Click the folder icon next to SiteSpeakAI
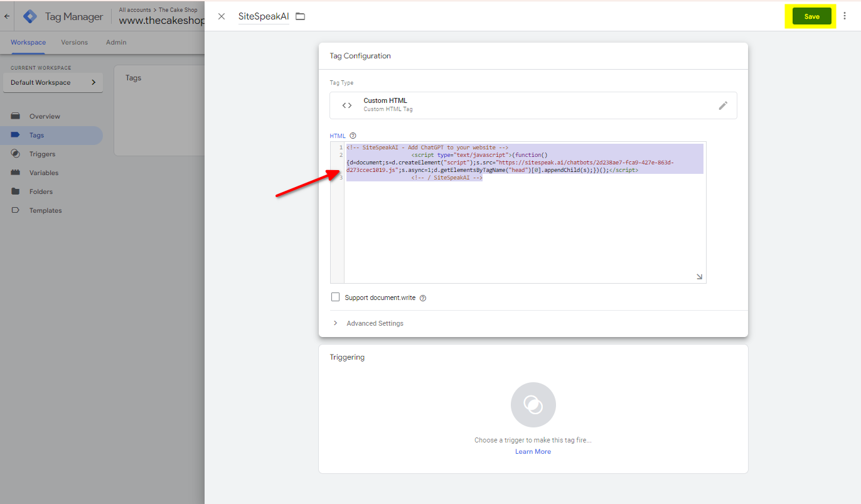The width and height of the screenshot is (861, 504). 301,16
